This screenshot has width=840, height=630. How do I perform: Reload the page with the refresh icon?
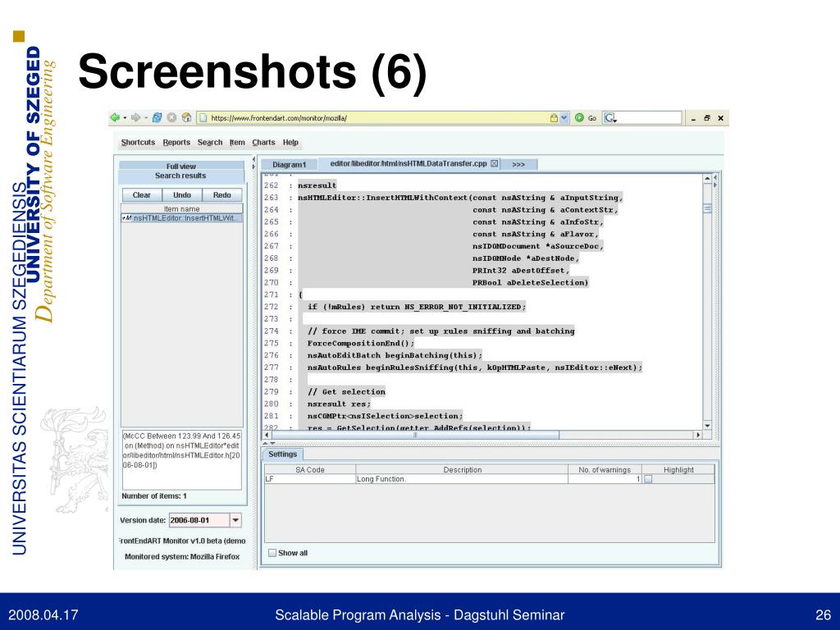[157, 117]
